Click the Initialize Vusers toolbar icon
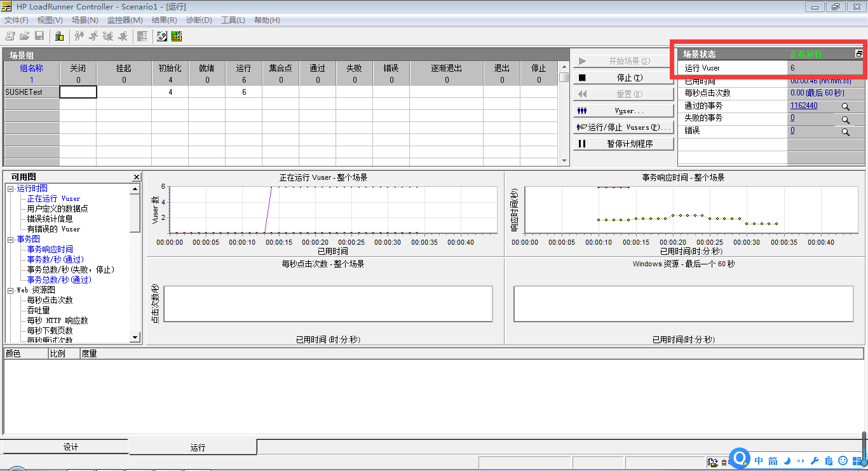This screenshot has width=868, height=471. (x=79, y=36)
